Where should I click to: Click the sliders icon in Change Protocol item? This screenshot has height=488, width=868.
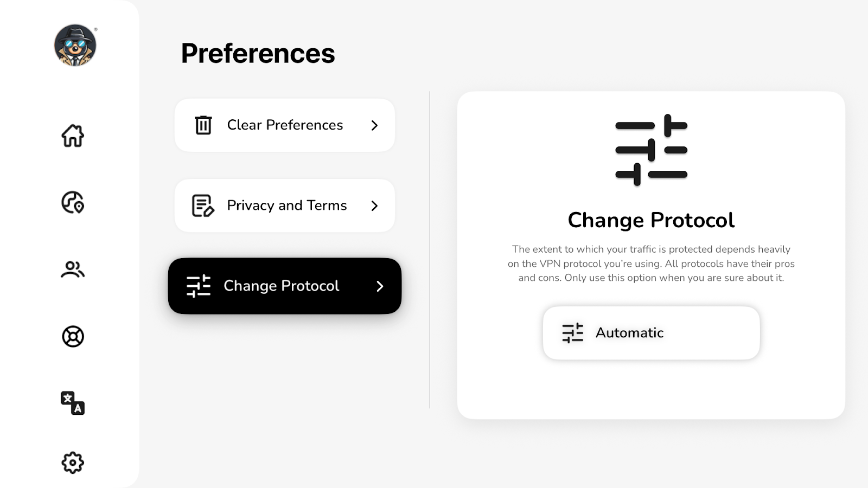tap(199, 286)
